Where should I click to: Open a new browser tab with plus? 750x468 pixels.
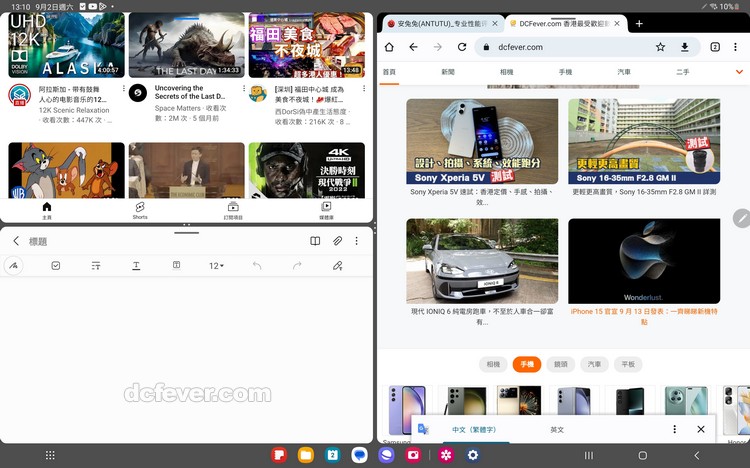click(640, 23)
